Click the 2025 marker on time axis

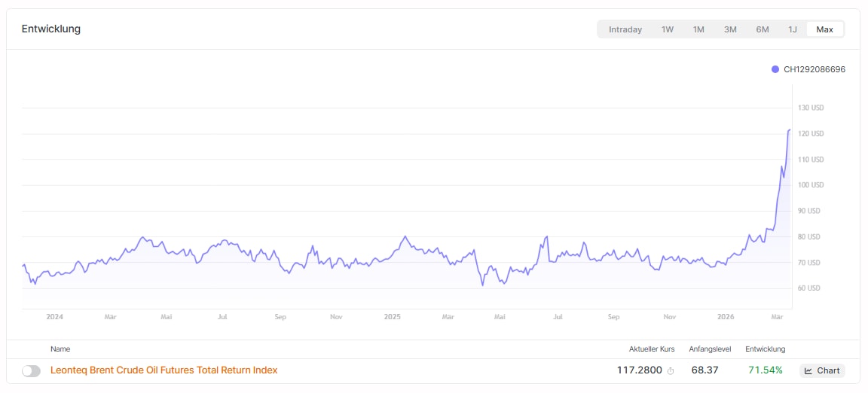(393, 317)
